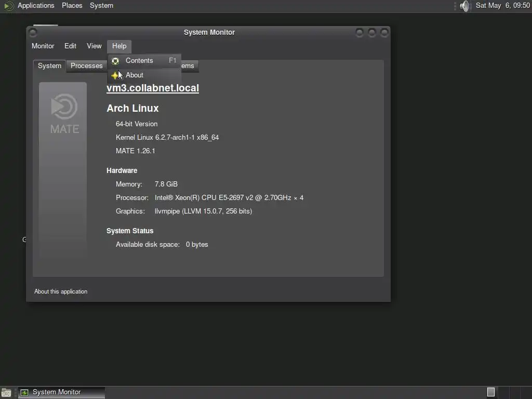Viewport: 532px width, 399px height.
Task: Click the Arch Linux heading
Action: [132, 108]
